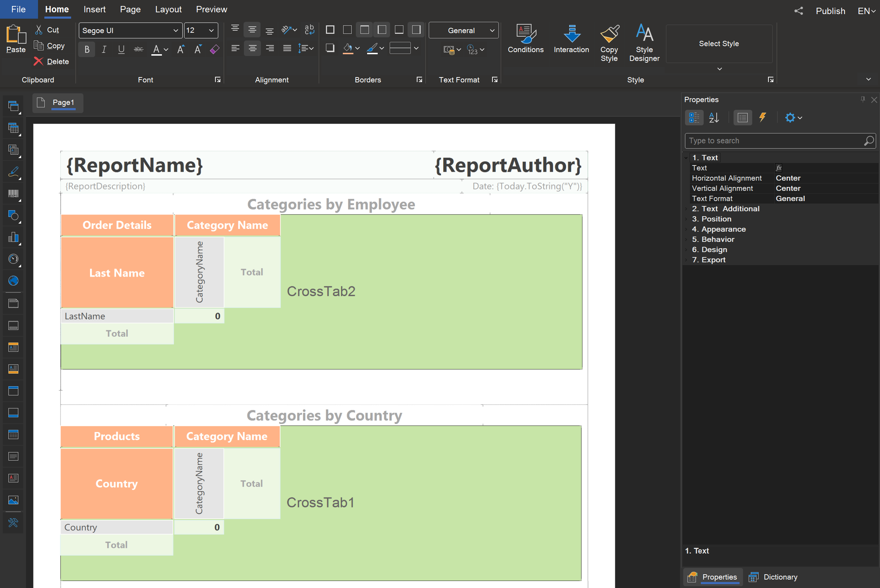Select the Map globe component icon

[13, 281]
